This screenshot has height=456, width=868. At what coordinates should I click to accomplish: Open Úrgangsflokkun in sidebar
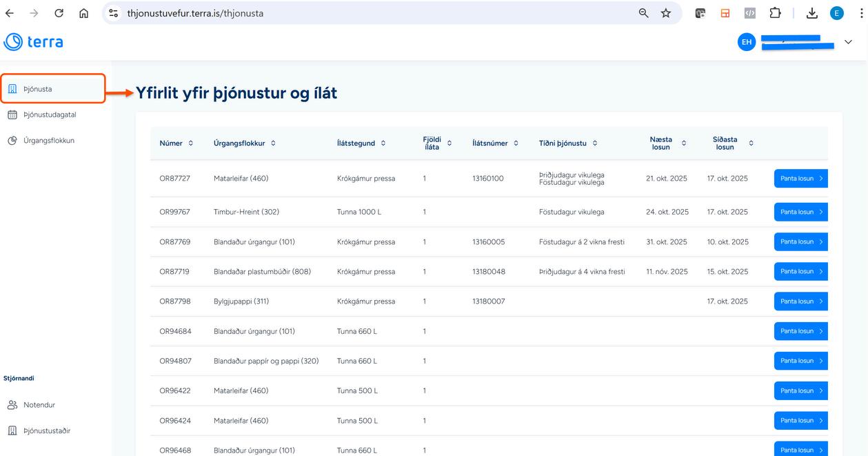48,141
